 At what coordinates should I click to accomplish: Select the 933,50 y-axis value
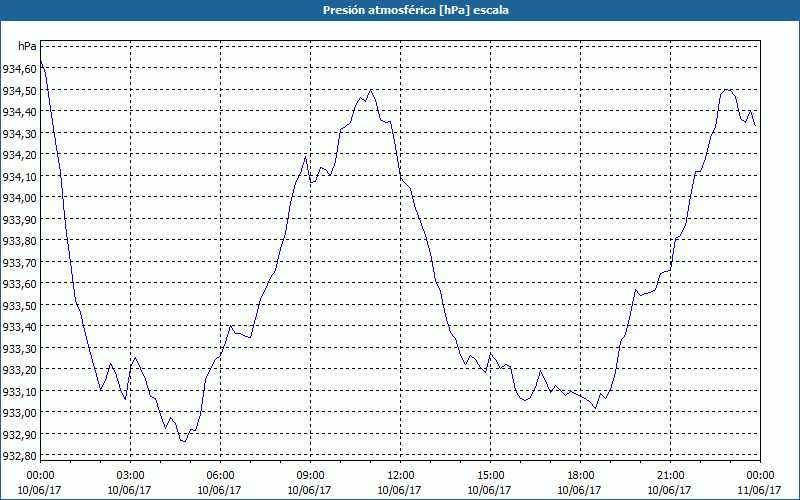(19, 305)
